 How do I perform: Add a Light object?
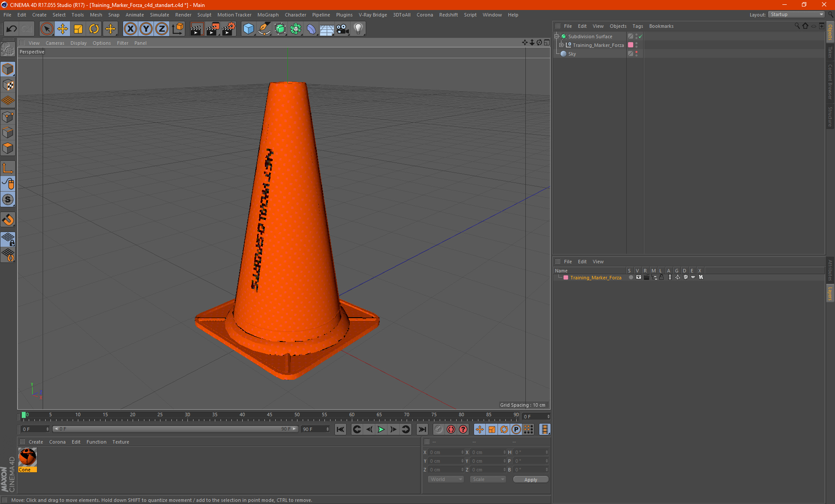pos(358,29)
